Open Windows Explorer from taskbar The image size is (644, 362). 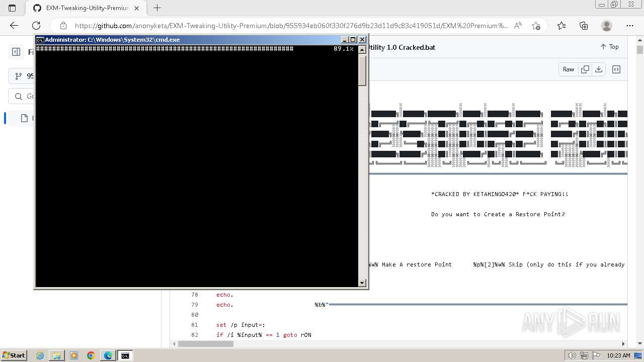57,355
